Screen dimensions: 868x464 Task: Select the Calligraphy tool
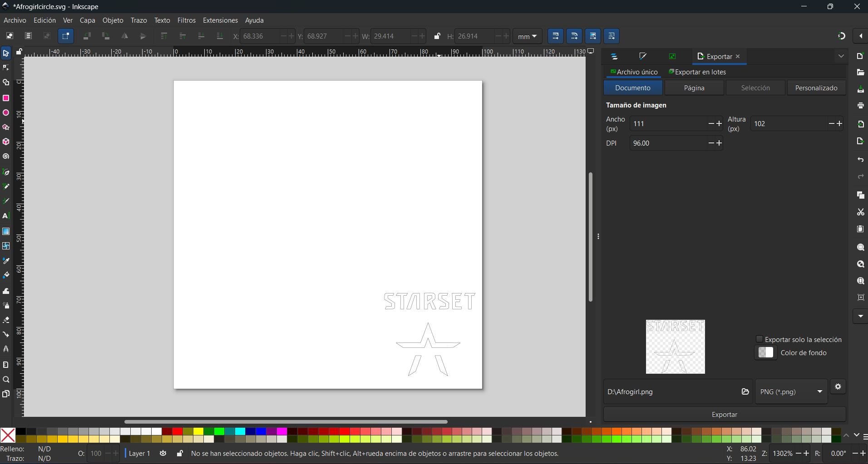click(x=6, y=201)
